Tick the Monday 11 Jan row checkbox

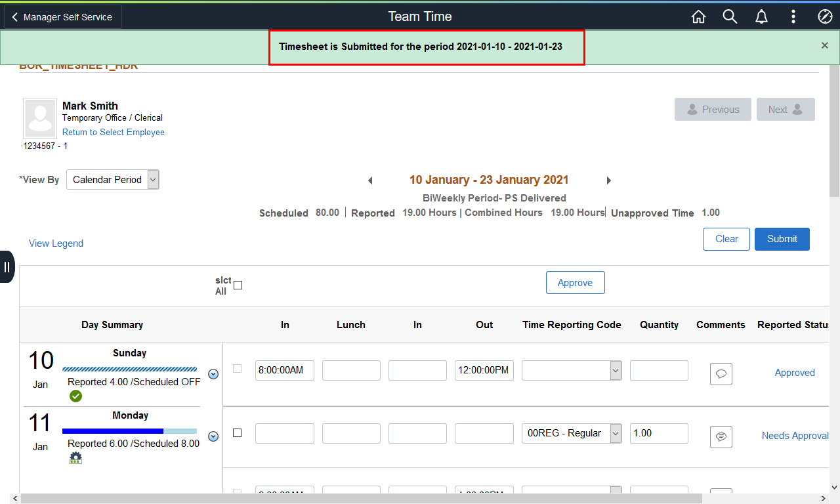coord(238,432)
